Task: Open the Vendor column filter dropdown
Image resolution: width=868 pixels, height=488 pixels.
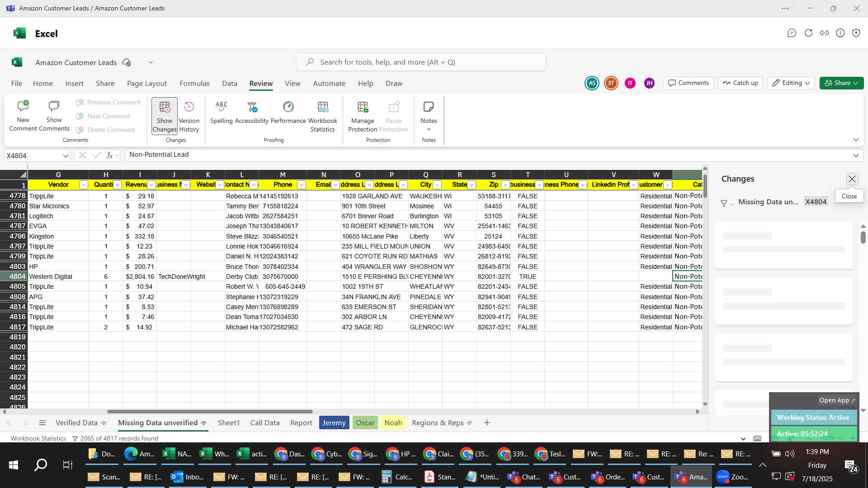Action: 83,185
